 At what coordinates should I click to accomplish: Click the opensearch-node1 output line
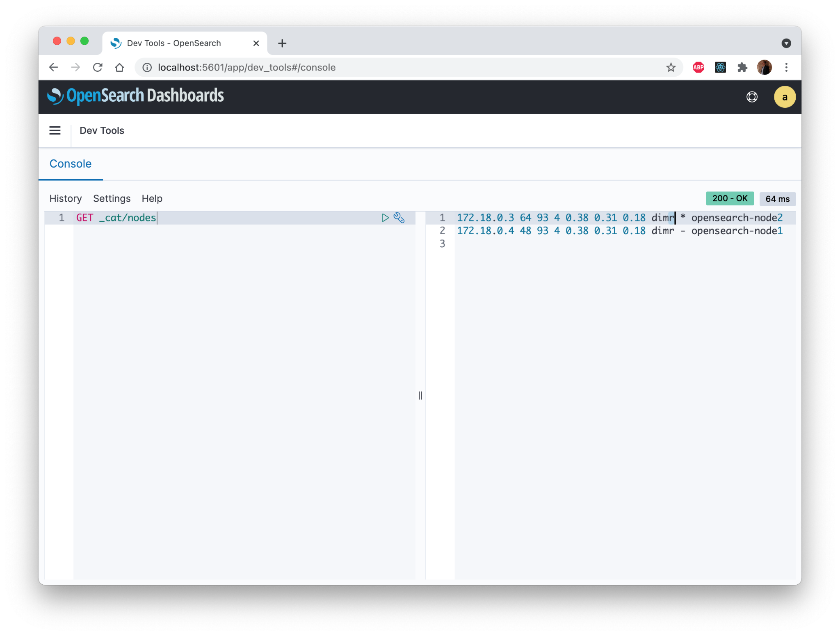coord(620,231)
